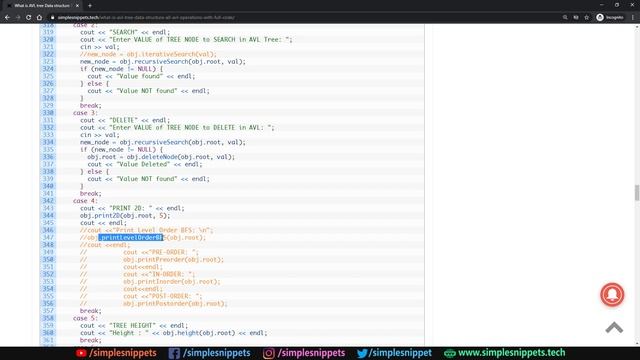Click the address bar URL

pyautogui.click(x=146, y=18)
